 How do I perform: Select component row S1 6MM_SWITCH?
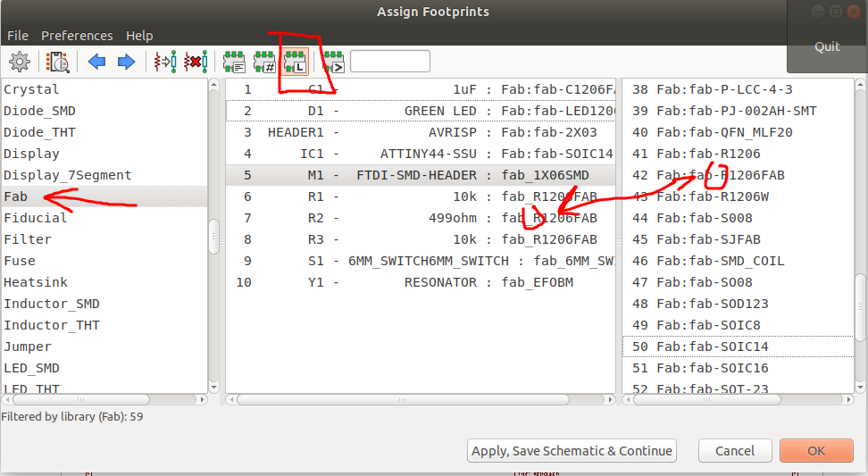coord(421,261)
